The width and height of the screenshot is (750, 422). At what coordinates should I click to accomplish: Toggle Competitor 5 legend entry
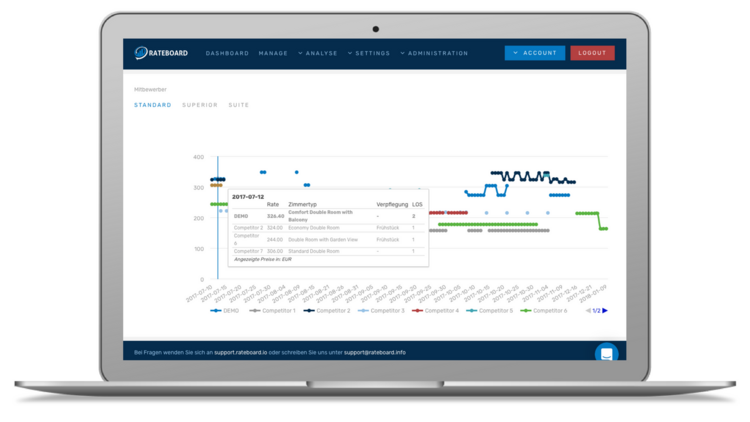[489, 311]
